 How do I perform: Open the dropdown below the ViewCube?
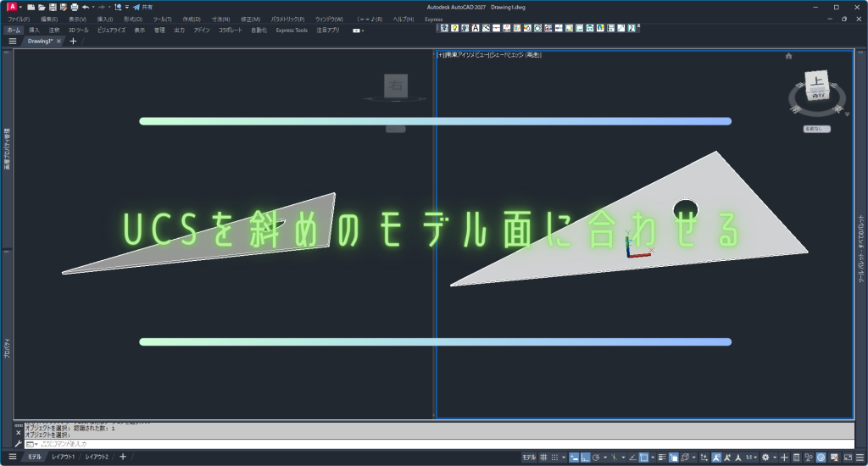[816, 130]
